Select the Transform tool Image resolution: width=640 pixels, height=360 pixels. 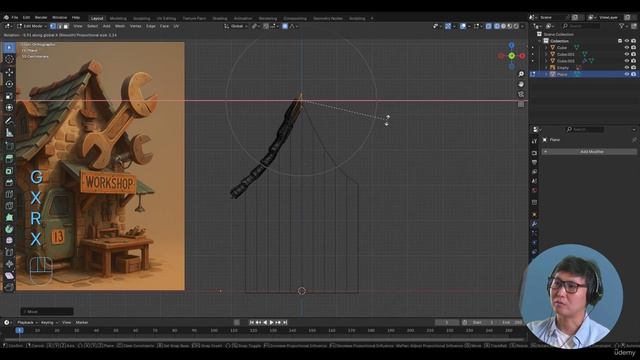click(x=9, y=108)
